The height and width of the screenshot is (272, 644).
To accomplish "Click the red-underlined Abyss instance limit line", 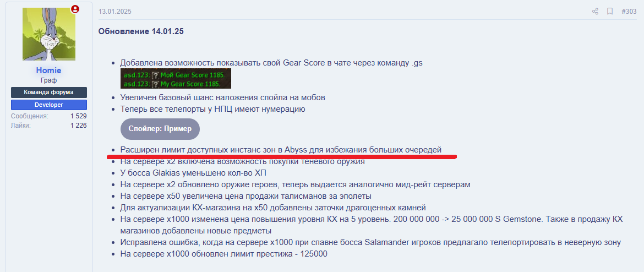I will pos(281,150).
